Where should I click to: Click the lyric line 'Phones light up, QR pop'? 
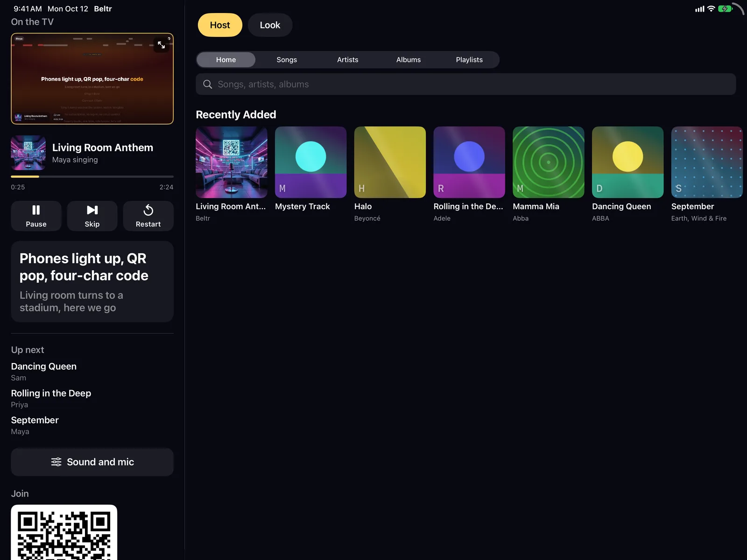click(84, 267)
